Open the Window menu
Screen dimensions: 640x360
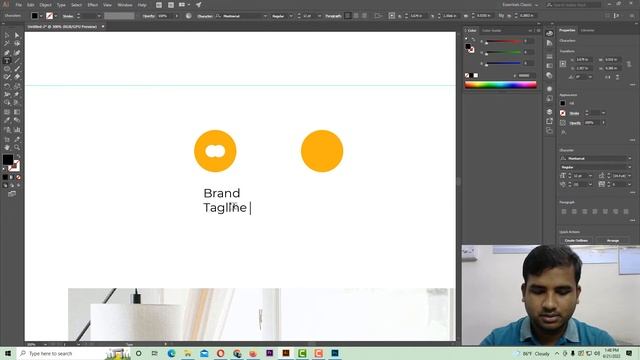[124, 5]
